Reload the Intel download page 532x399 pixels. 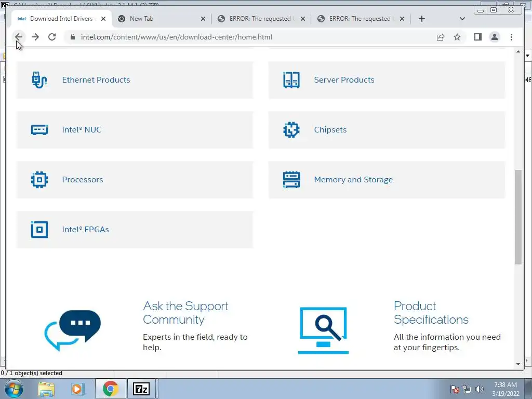(x=52, y=37)
